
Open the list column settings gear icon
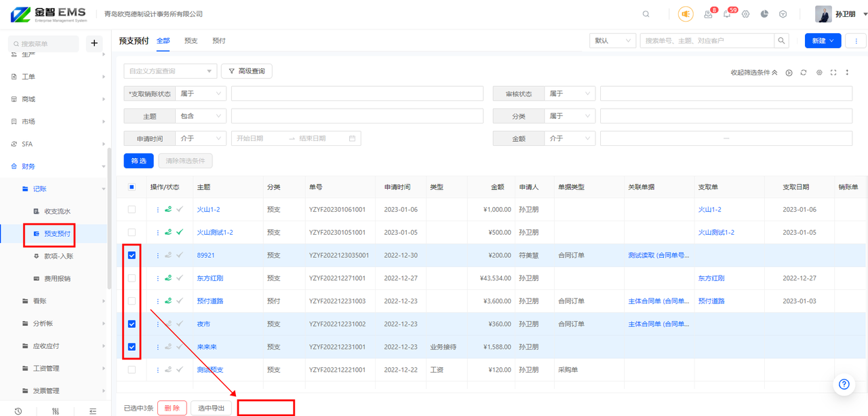pyautogui.click(x=819, y=73)
